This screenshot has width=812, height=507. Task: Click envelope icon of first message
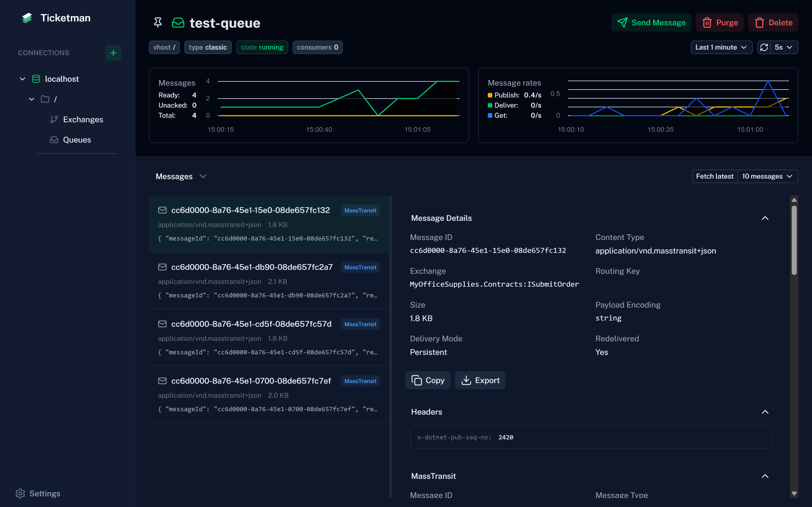point(162,210)
